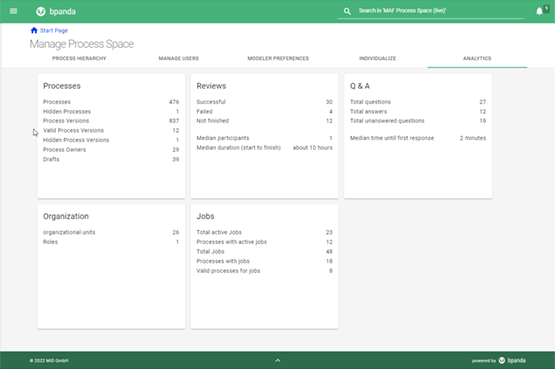Go to the Start Page link
The height and width of the screenshot is (369, 555).
(x=54, y=30)
